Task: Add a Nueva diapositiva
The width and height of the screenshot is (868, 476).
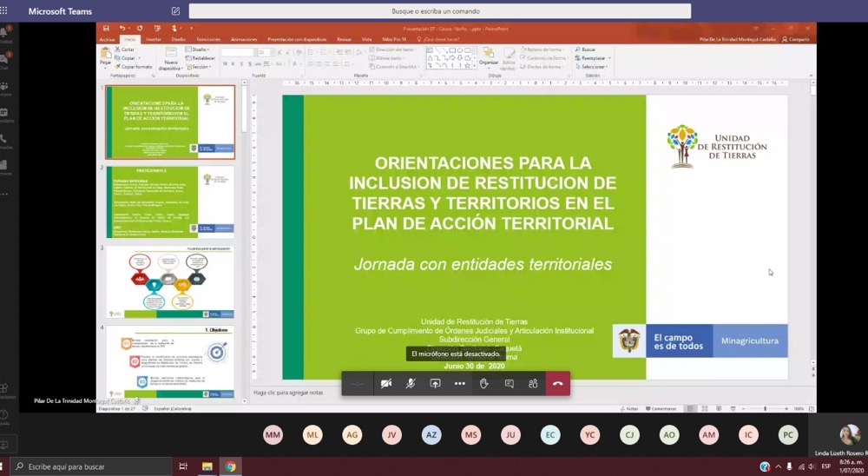Action: coord(171,59)
